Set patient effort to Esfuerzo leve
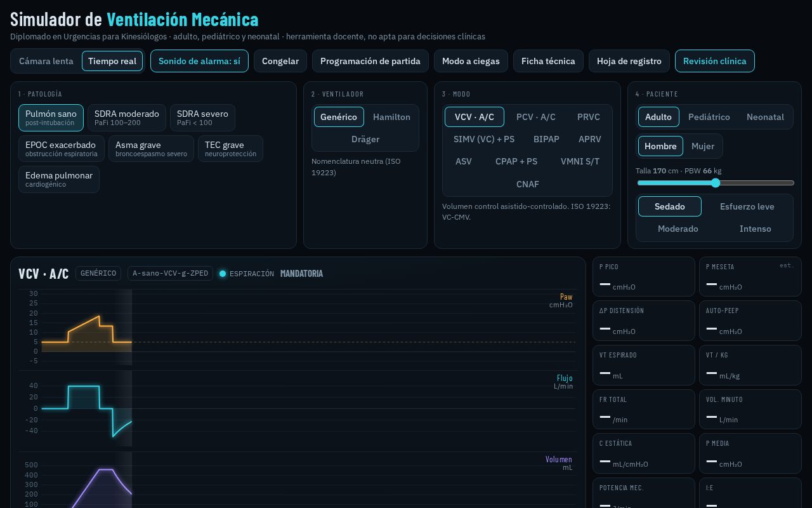Screen dimensions: 812x508 [747, 206]
